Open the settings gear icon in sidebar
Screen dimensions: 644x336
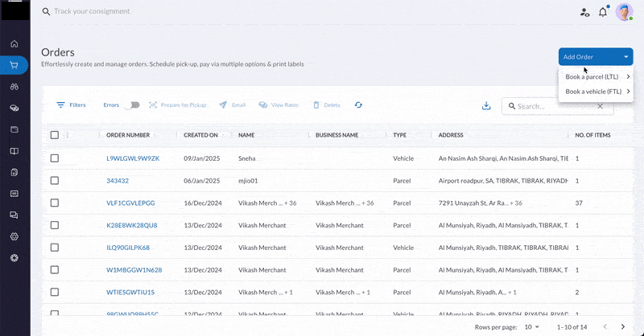[x=14, y=236]
